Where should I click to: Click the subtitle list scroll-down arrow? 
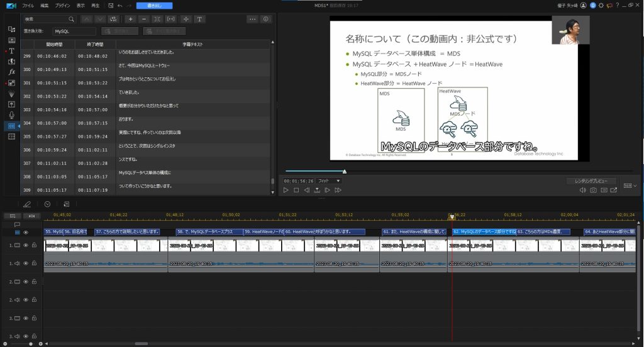(x=273, y=192)
